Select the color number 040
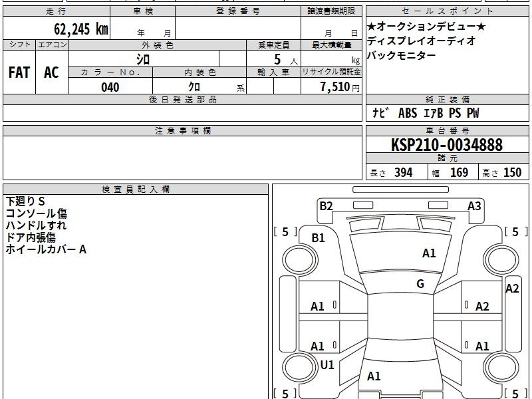Image resolution: width=532 pixels, height=399 pixels. pyautogui.click(x=110, y=87)
